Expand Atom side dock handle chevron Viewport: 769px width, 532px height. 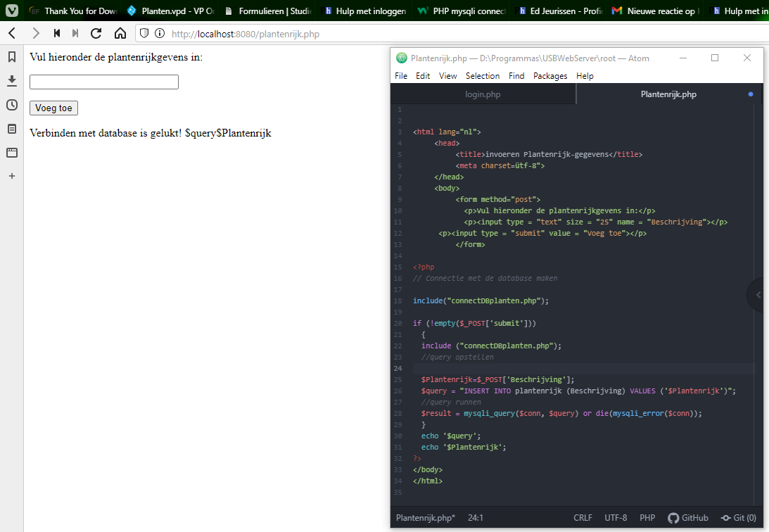tap(759, 295)
